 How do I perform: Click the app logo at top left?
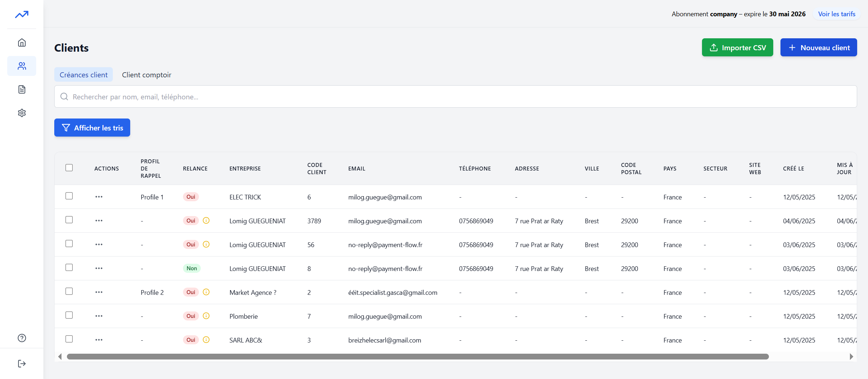tap(22, 14)
